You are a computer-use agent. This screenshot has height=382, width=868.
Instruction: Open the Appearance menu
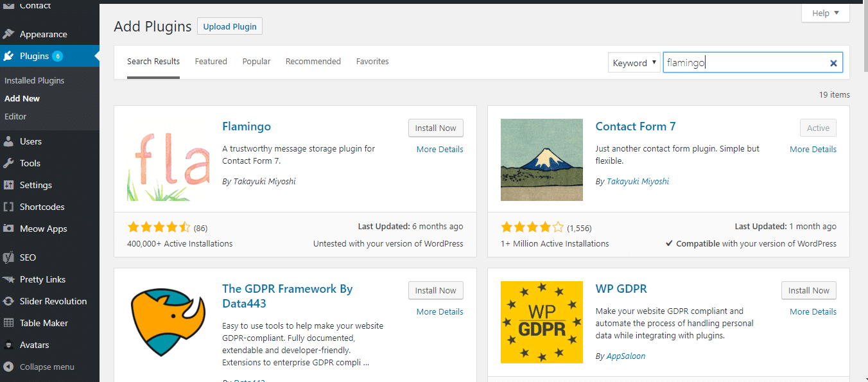tap(49, 34)
